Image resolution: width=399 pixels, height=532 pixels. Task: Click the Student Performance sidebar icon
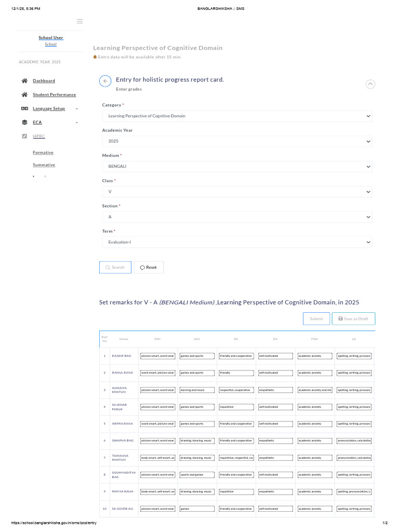[24, 95]
